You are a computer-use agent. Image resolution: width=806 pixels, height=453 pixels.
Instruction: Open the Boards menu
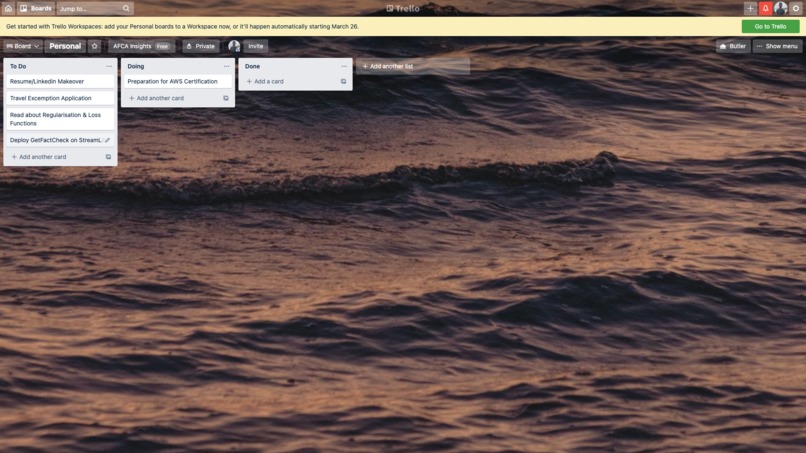(36, 8)
